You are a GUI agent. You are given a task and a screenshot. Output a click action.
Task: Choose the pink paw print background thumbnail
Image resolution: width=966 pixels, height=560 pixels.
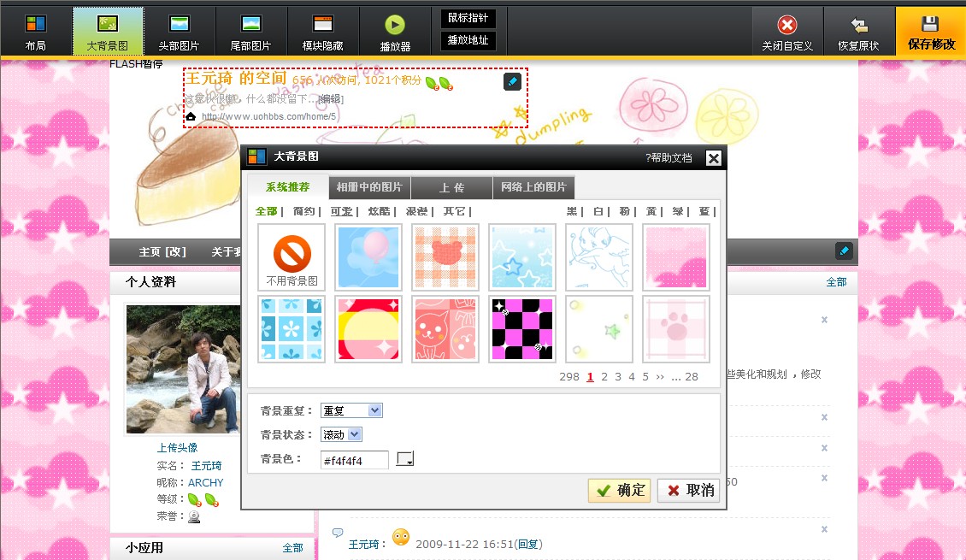click(676, 329)
